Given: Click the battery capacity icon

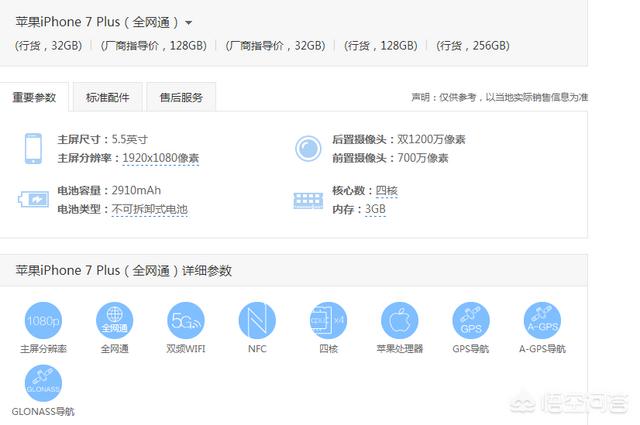Looking at the screenshot, I should (x=33, y=200).
